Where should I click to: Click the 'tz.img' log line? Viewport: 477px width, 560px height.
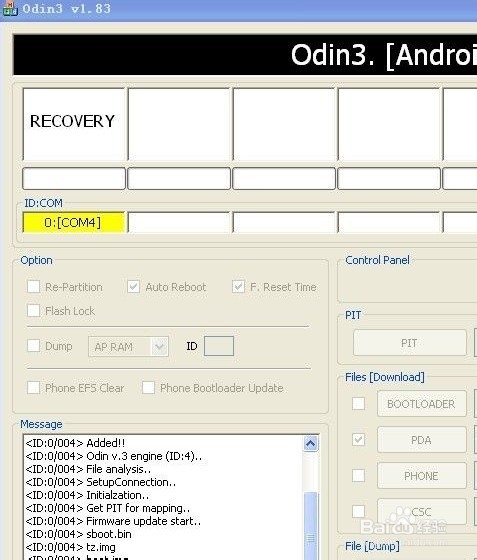[x=71, y=547]
